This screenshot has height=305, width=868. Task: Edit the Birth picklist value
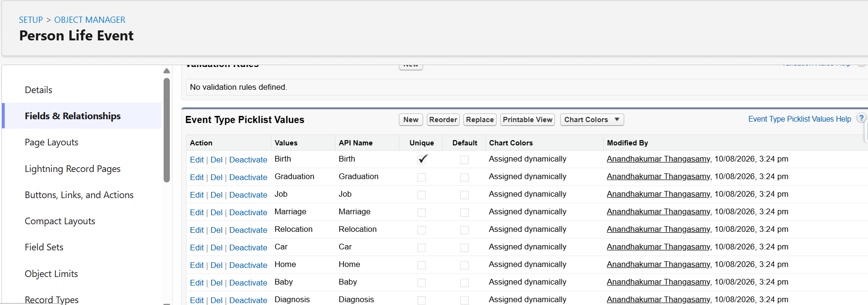coord(197,160)
